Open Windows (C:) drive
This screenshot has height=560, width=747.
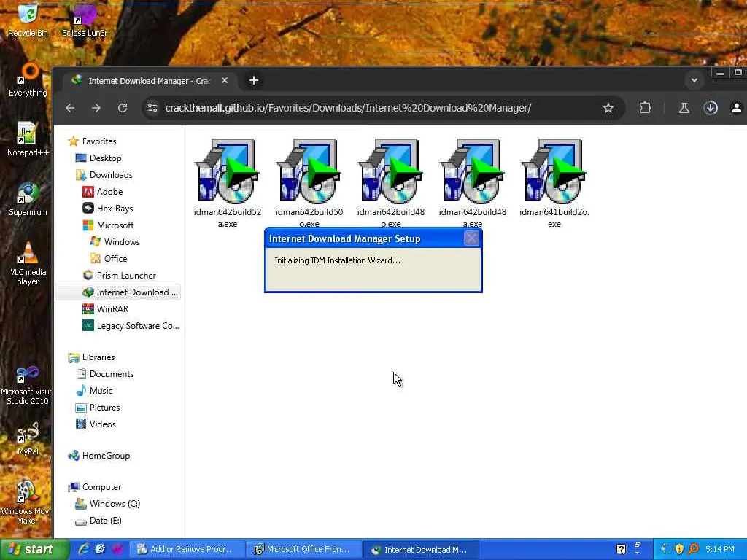(108, 504)
